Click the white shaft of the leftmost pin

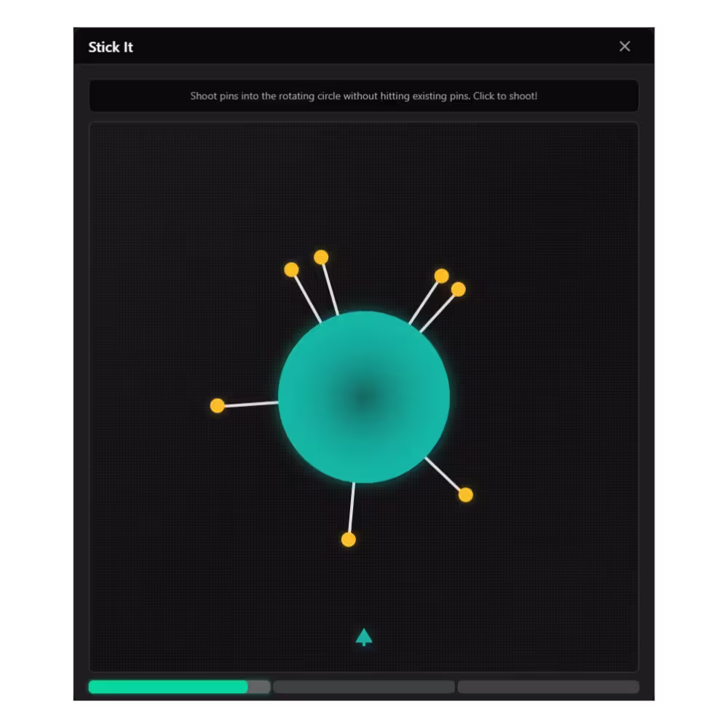[x=251, y=404]
